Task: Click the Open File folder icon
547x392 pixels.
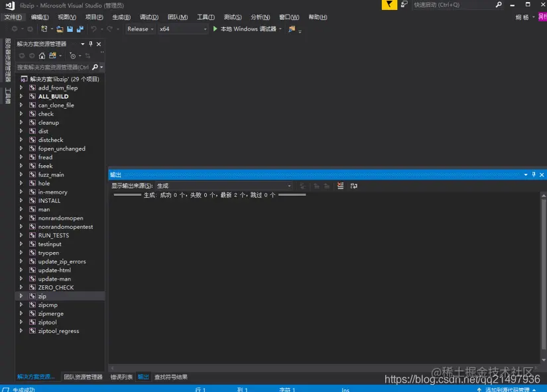Action: tap(60, 29)
